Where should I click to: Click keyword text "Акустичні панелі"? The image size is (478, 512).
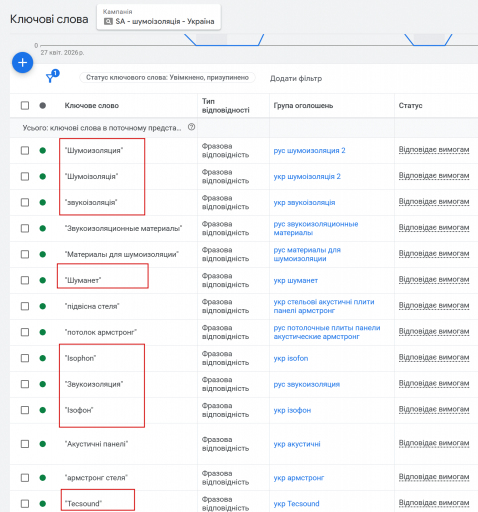pyautogui.click(x=96, y=444)
